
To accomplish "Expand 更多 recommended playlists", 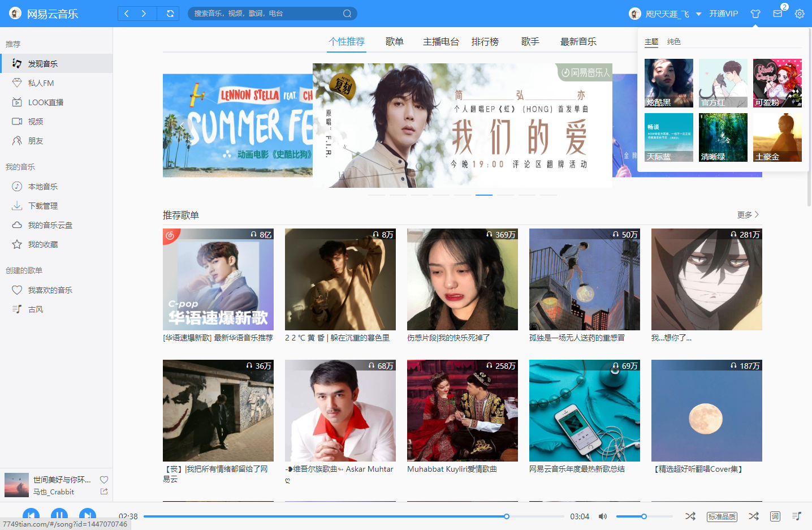I will coord(748,215).
